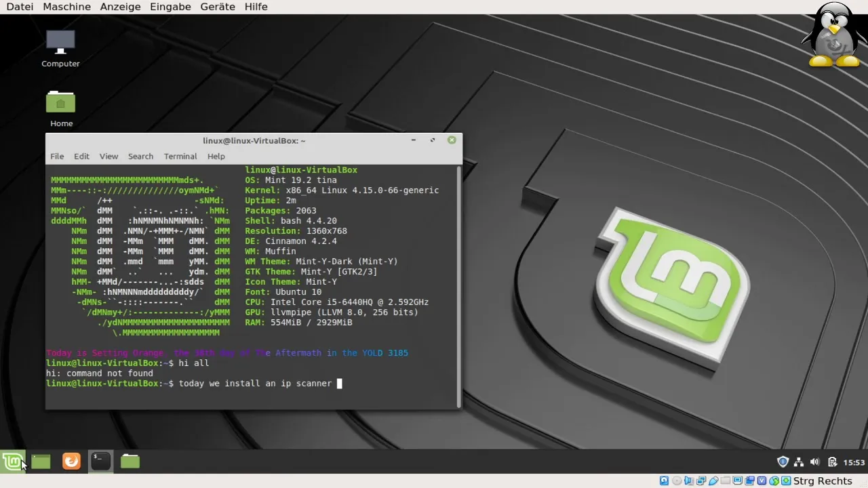Click the 'GPU: llvmpipe' line
This screenshot has width=868, height=488.
(332, 312)
